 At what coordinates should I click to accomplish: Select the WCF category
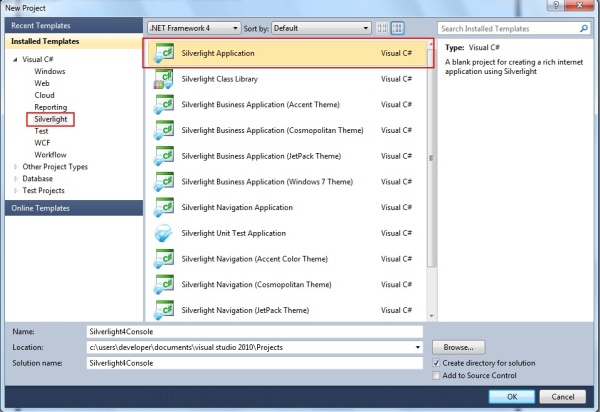(42, 143)
